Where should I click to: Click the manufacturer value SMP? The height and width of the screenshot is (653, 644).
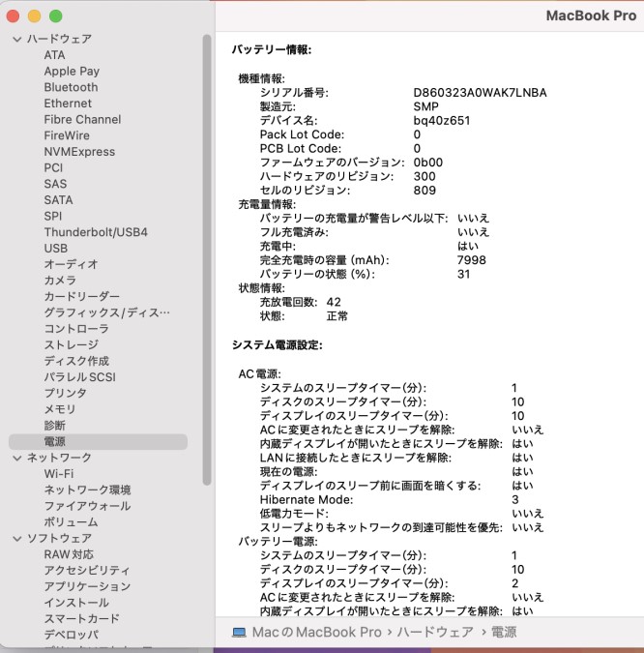coord(425,107)
